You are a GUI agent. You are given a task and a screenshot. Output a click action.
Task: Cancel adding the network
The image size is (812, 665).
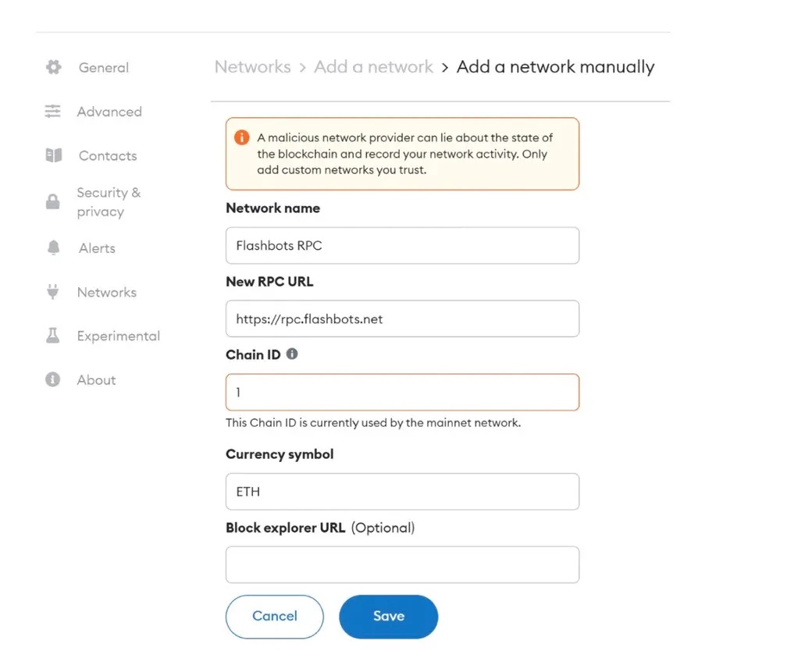(274, 617)
